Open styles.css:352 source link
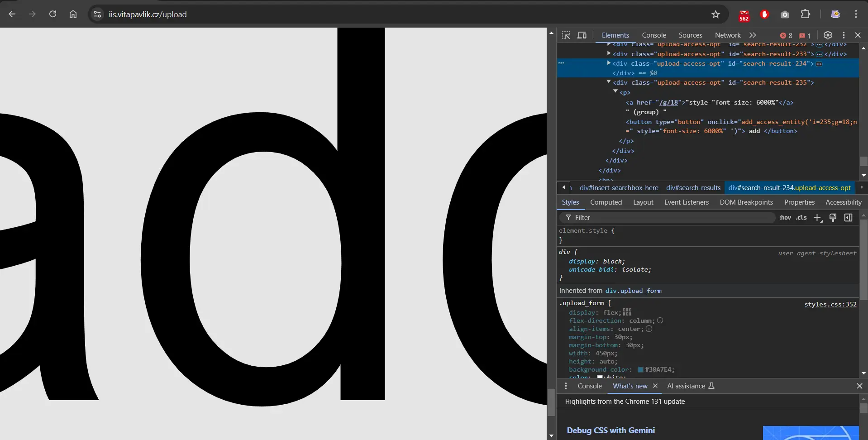 (x=830, y=304)
